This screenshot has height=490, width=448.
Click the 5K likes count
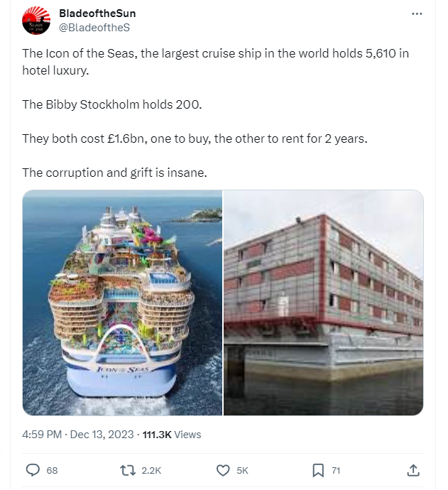pyautogui.click(x=242, y=470)
